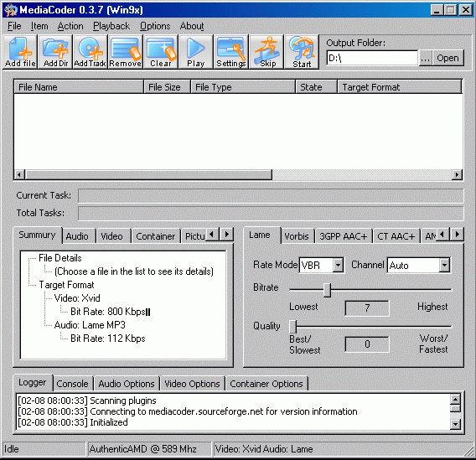Click the Bitrate value box showing 7
The width and height of the screenshot is (476, 460).
pyautogui.click(x=367, y=308)
